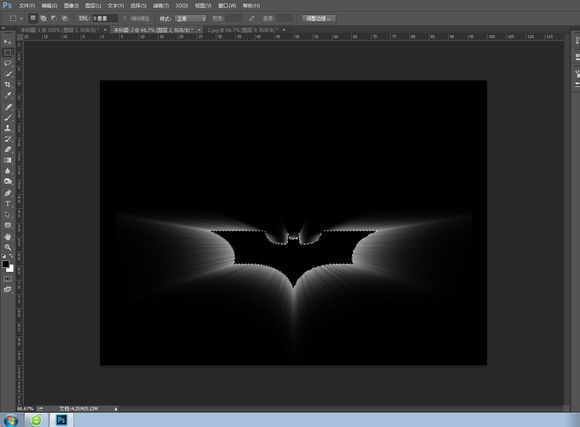Image resolution: width=580 pixels, height=427 pixels.
Task: Change the screen mode
Action: pyautogui.click(x=7, y=290)
